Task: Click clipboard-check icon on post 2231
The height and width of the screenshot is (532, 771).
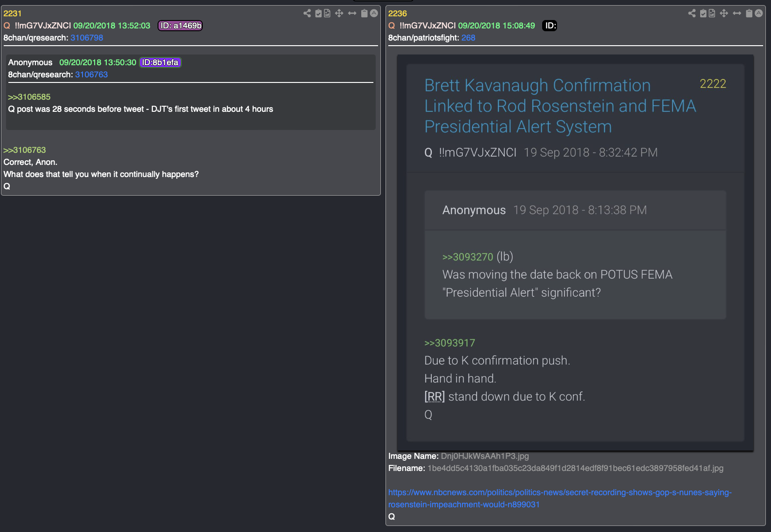Action: 318,14
